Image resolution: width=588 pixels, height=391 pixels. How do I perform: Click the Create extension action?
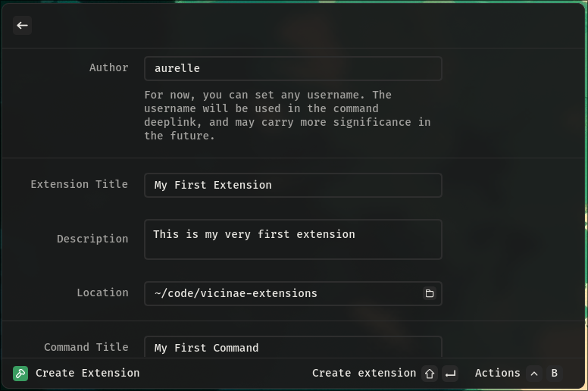(x=364, y=373)
